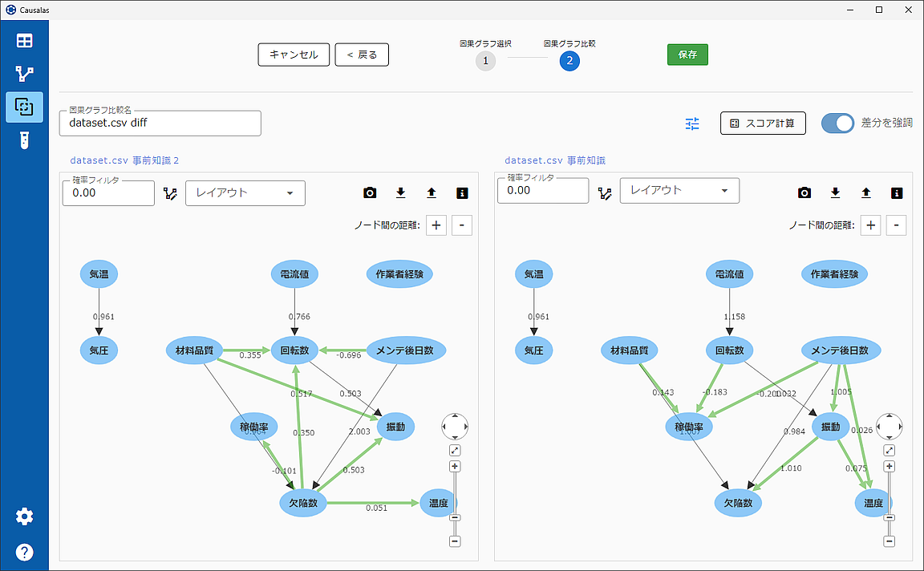924x571 pixels.
Task: Expand the right レイアウト dropdown
Action: (679, 191)
